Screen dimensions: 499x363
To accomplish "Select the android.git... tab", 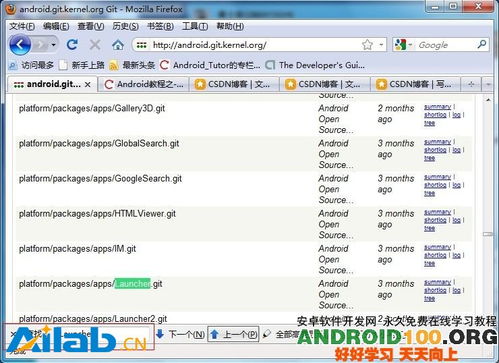I will [x=52, y=84].
